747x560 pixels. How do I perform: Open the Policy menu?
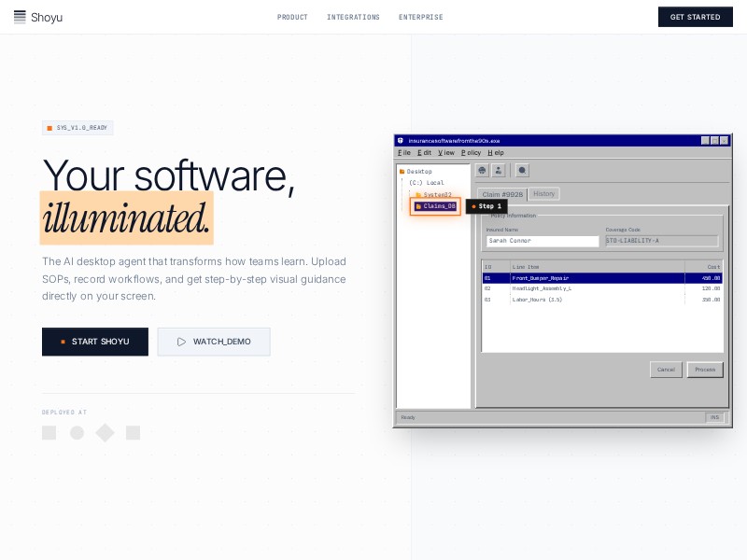[x=471, y=152]
